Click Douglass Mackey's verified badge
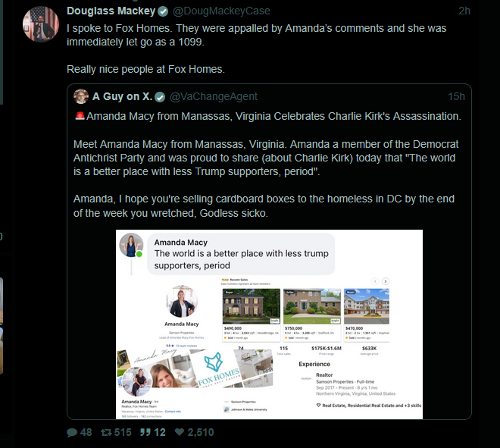This screenshot has width=500, height=448. click(163, 11)
